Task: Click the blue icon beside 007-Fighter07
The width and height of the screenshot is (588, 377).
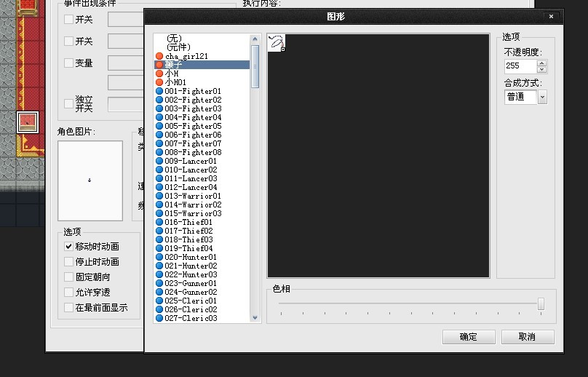Action: tap(159, 143)
